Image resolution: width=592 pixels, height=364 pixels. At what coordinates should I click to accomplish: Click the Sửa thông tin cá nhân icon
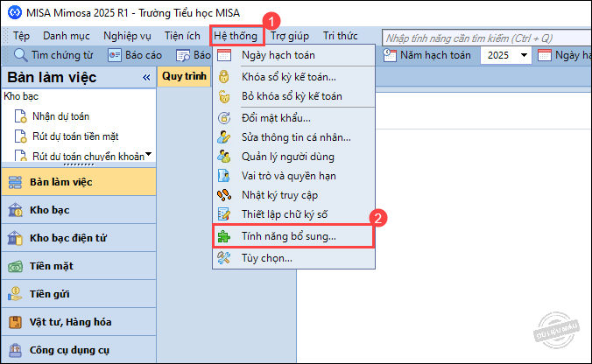pyautogui.click(x=224, y=136)
